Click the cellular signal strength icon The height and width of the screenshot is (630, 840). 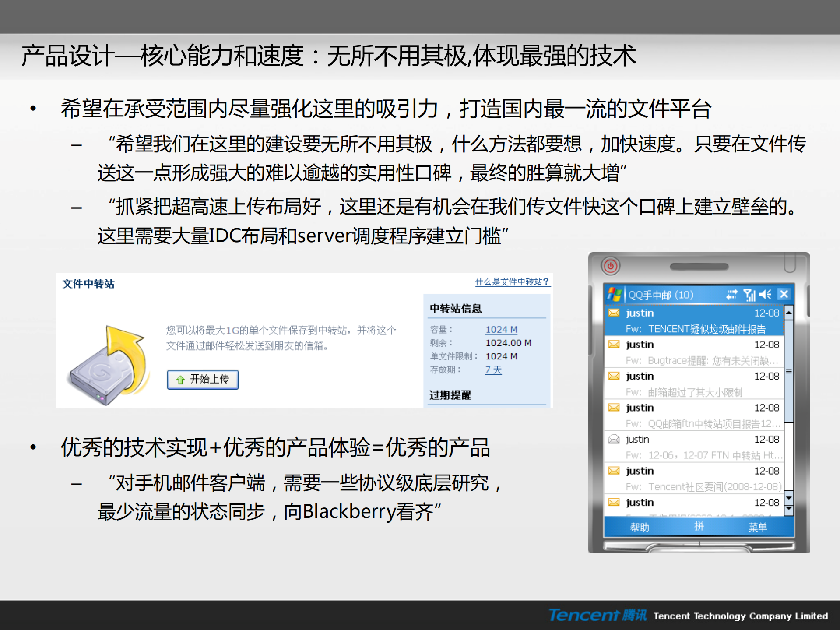[749, 295]
